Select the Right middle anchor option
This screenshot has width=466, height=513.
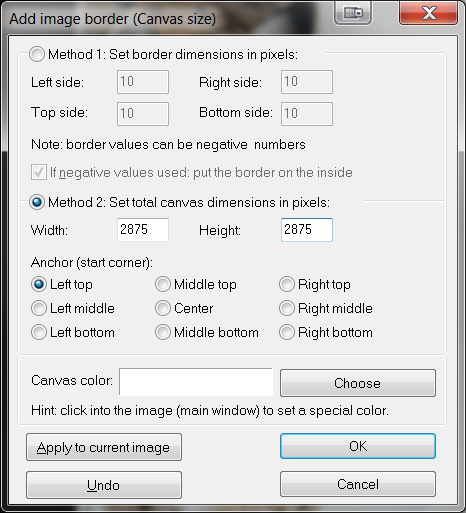tap(287, 308)
